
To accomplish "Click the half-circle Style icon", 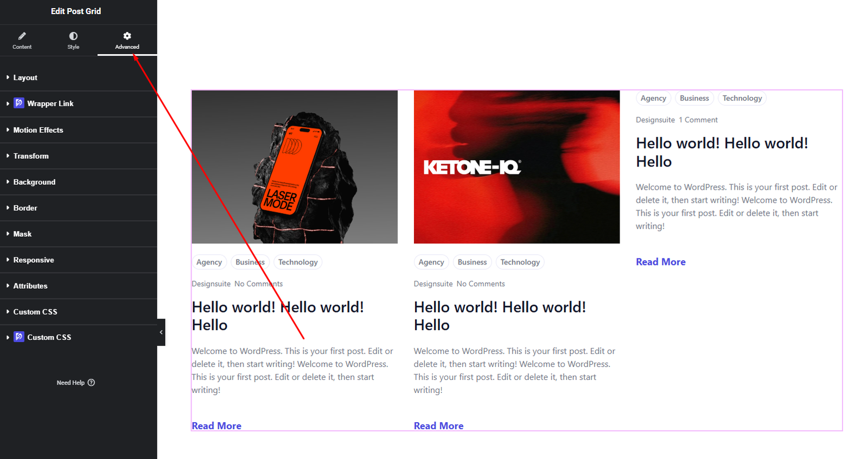I will click(73, 36).
